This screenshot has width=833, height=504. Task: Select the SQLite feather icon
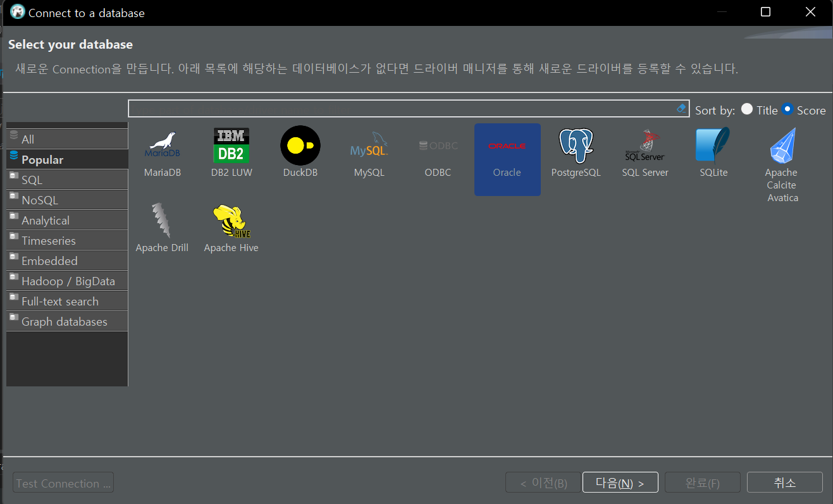(713, 152)
